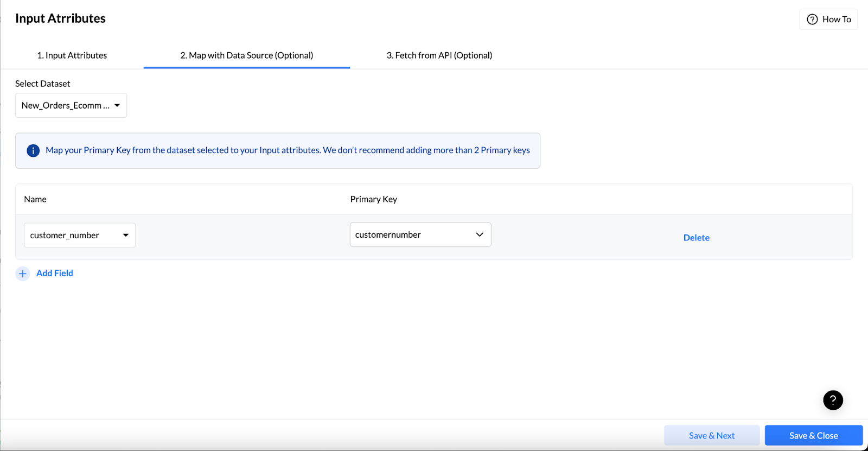Viewport: 868px width, 451px height.
Task: Open the Select Dataset dropdown New_Orders_Ecomm
Action: [71, 105]
